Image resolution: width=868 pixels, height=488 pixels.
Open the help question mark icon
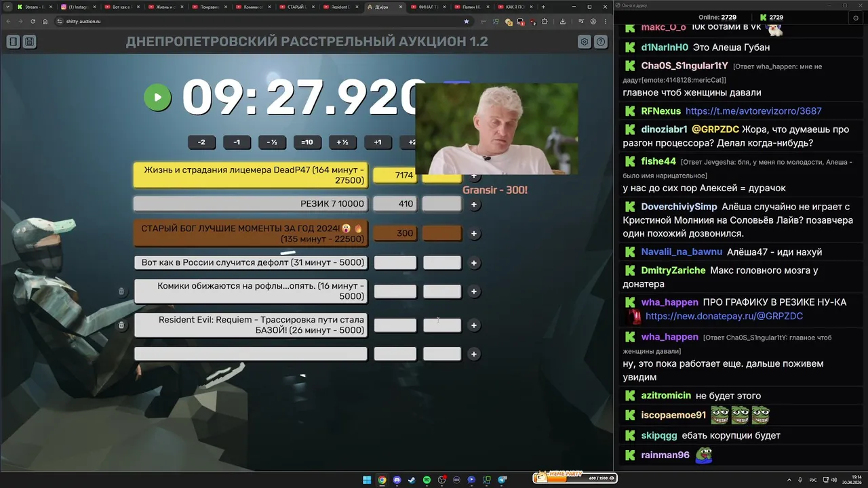pyautogui.click(x=601, y=42)
